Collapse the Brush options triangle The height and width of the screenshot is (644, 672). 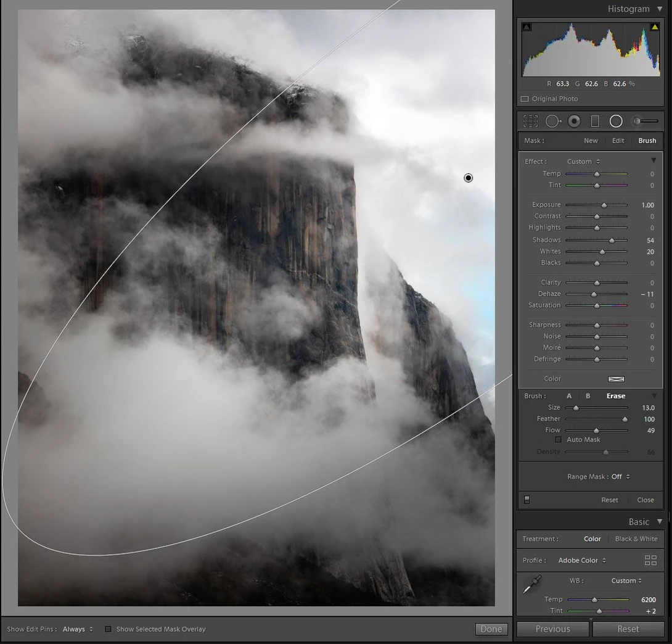(654, 395)
